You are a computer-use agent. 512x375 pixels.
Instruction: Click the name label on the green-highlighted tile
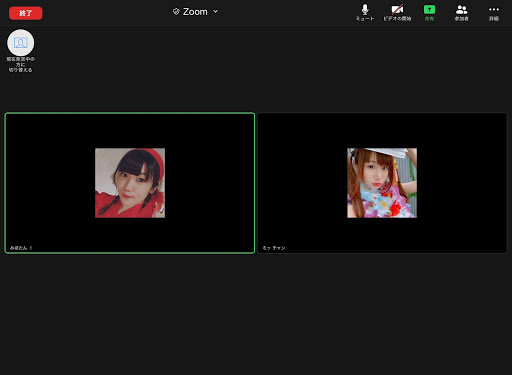[21, 248]
